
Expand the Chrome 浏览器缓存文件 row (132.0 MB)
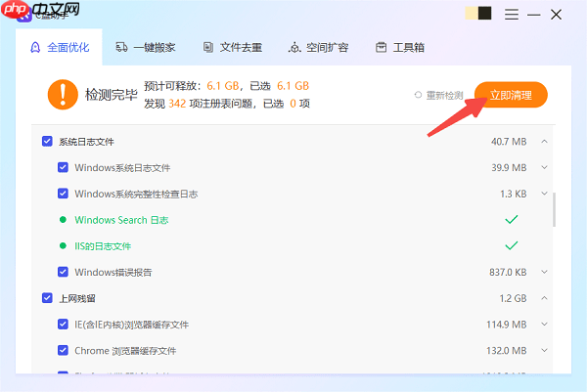pos(544,350)
